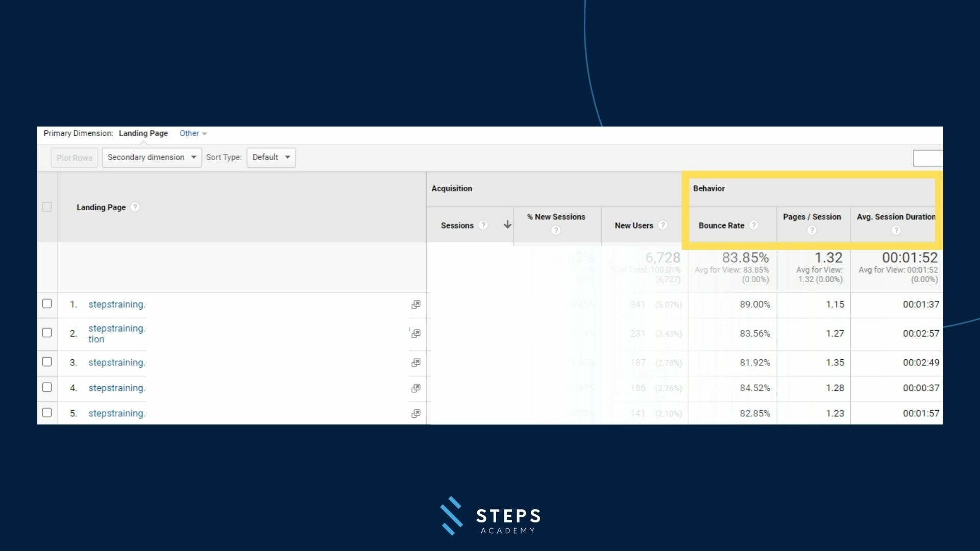Screen dimensions: 980x551
Task: Open row 5 landing page external-link icon
Action: pyautogui.click(x=416, y=414)
